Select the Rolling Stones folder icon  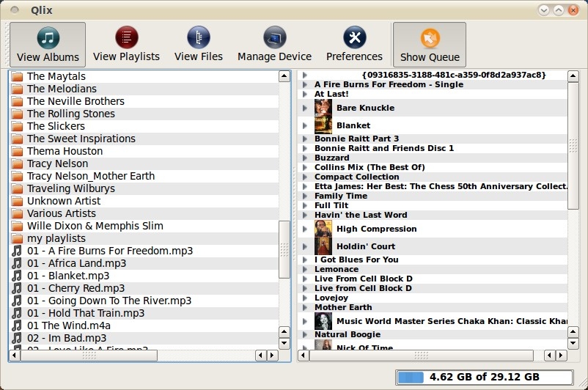point(17,114)
